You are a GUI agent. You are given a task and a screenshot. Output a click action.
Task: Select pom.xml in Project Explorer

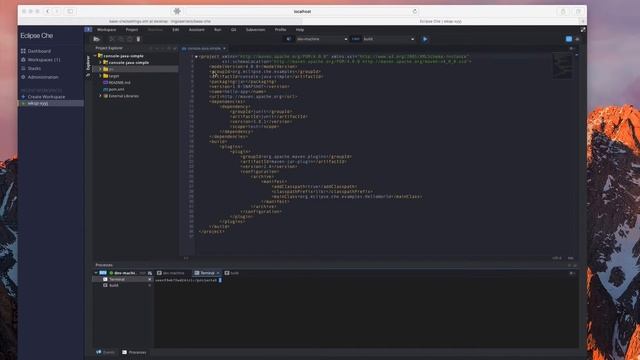(116, 89)
